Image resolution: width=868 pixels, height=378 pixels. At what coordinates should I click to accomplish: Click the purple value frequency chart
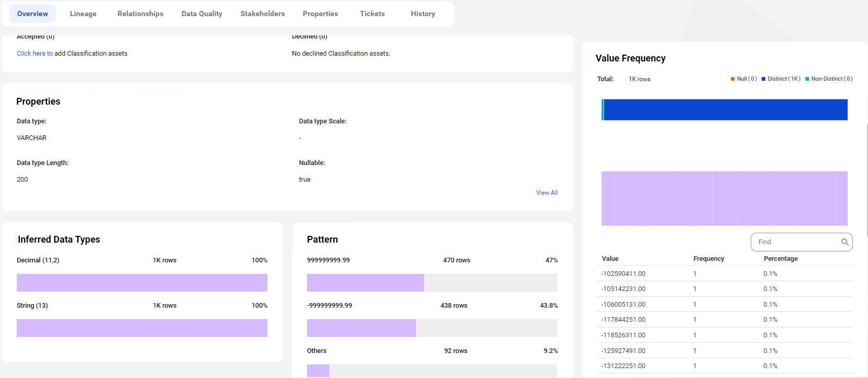tap(725, 198)
